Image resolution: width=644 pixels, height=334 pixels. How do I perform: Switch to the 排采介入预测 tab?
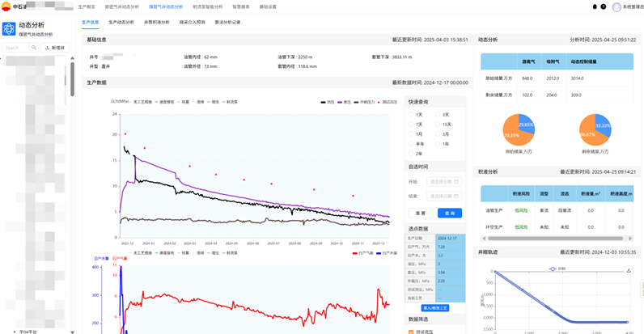pyautogui.click(x=193, y=22)
